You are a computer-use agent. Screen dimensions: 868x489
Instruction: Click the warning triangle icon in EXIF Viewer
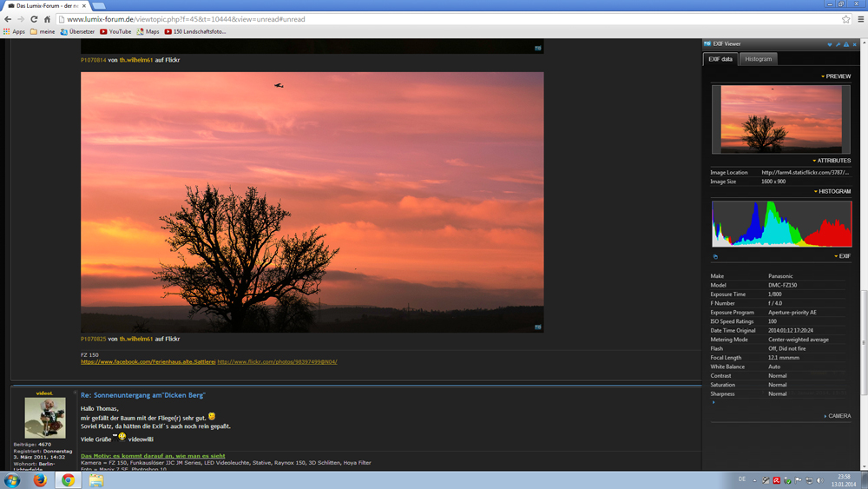point(845,44)
